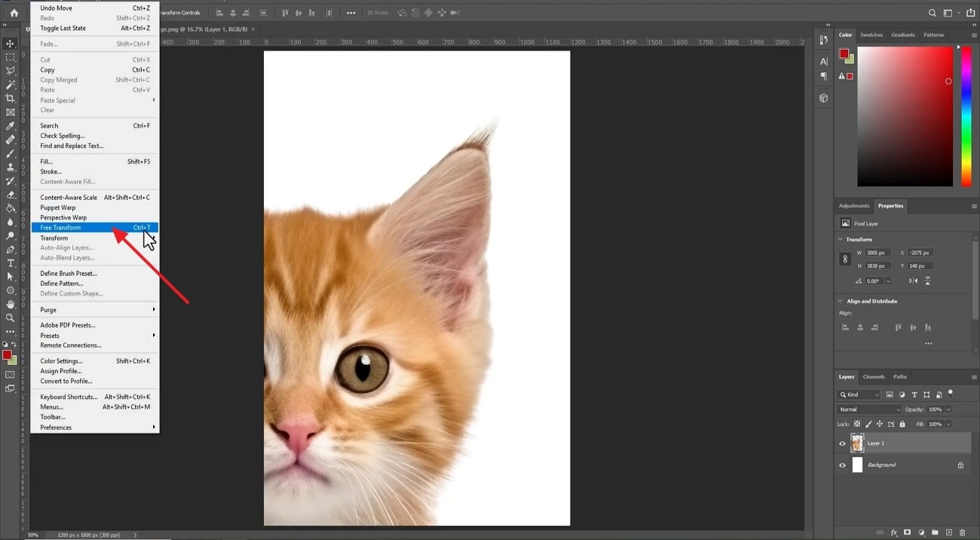The height and width of the screenshot is (540, 980).
Task: Expand the Purge submenu
Action: point(95,310)
